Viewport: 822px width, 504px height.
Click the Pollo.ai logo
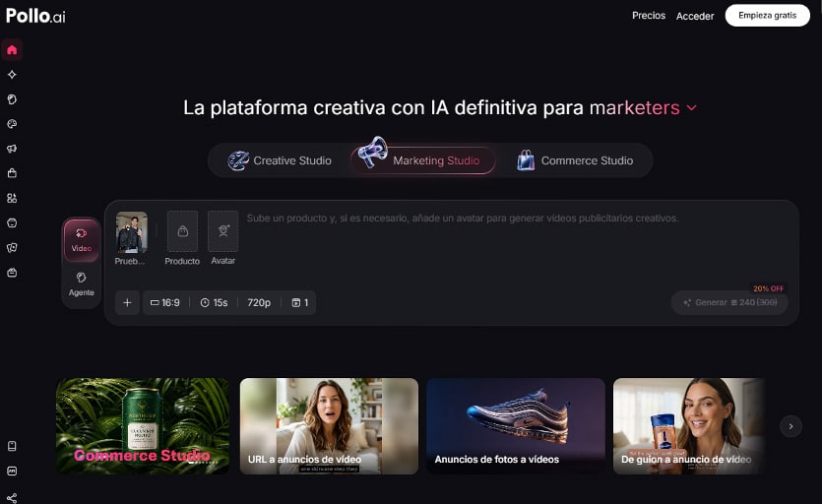click(35, 16)
